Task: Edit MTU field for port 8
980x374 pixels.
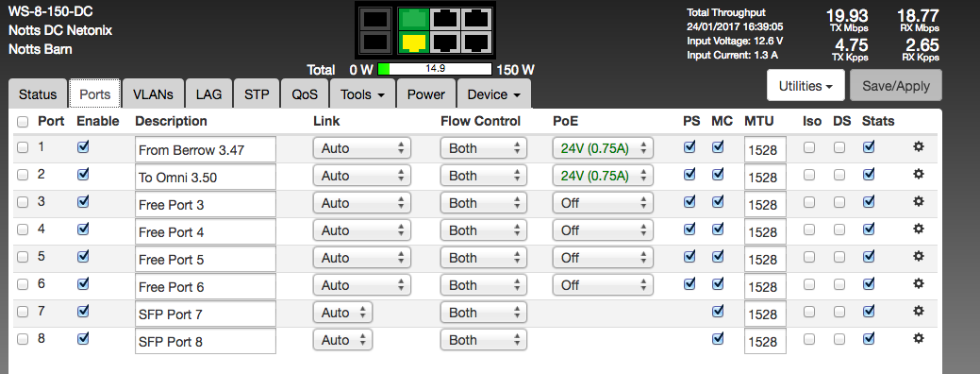Action: click(x=765, y=342)
